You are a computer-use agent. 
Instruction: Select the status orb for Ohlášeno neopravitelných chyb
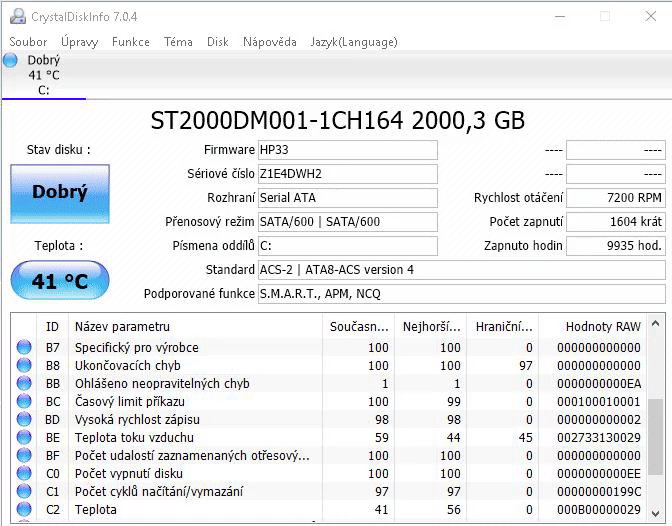pos(24,384)
